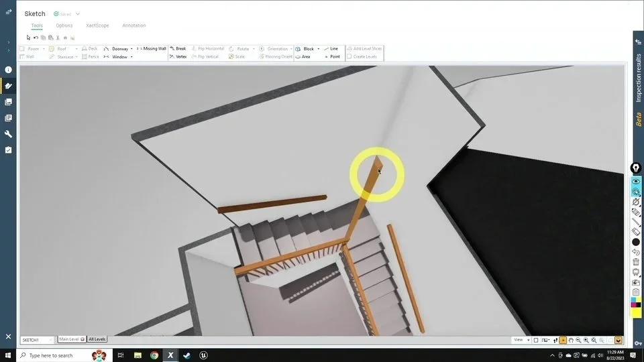Switch to the Tools tab
Screen dimensions: 644x362
pyautogui.click(x=37, y=25)
